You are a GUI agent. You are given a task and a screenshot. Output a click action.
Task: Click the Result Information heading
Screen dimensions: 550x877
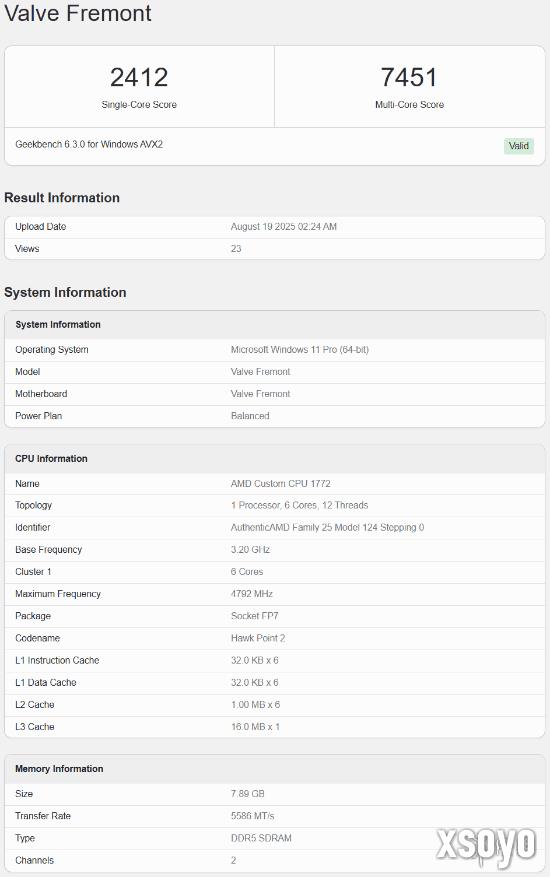coord(62,197)
